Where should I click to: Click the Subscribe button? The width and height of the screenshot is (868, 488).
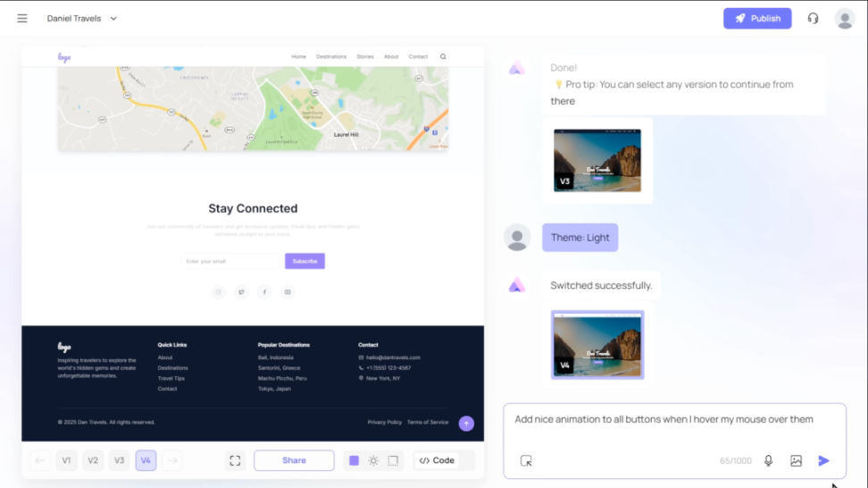pos(305,261)
